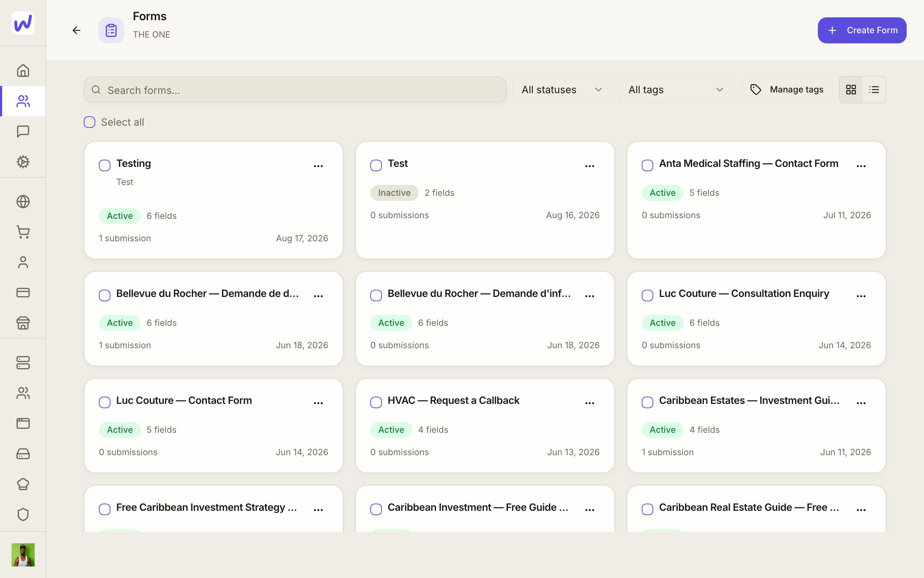Open more options for Bellevue du Rocher Demande d'inf form

click(x=589, y=296)
